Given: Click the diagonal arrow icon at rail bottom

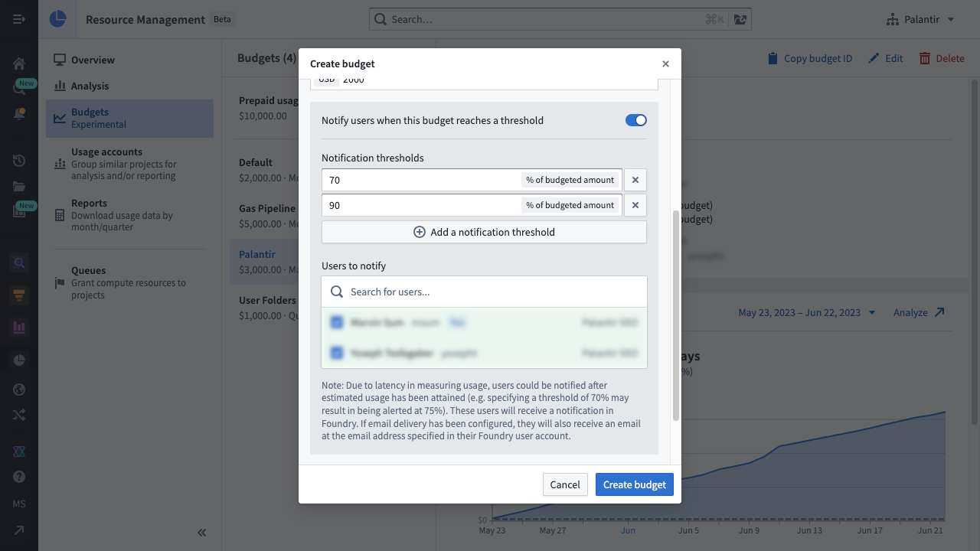Looking at the screenshot, I should [x=19, y=530].
